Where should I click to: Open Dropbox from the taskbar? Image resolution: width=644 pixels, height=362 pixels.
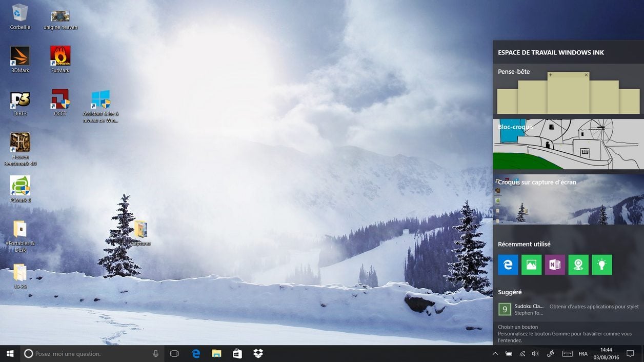(x=258, y=354)
